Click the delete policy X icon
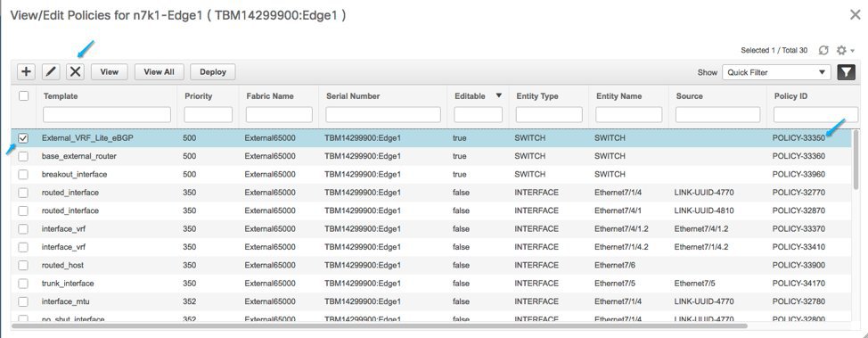This screenshot has width=868, height=338. 75,72
